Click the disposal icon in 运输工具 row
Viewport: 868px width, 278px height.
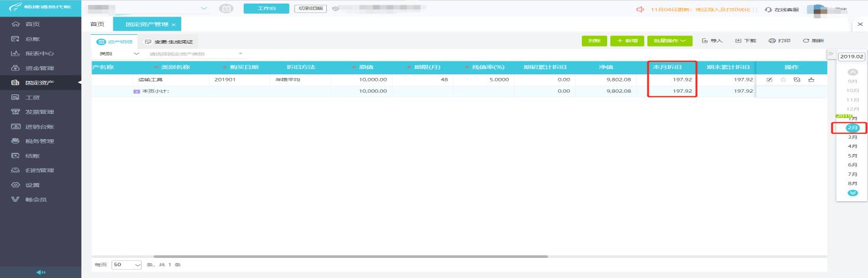[x=811, y=80]
